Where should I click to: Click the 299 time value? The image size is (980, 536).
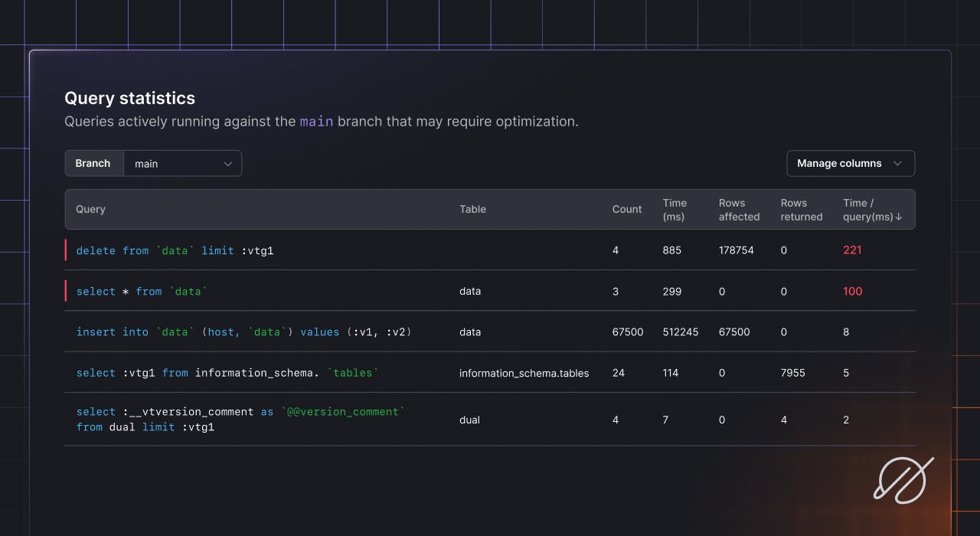[x=672, y=291]
